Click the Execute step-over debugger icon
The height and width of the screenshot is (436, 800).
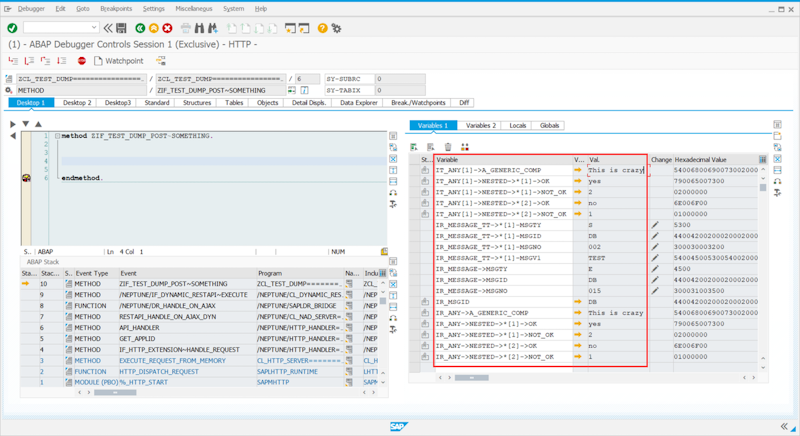[29, 61]
